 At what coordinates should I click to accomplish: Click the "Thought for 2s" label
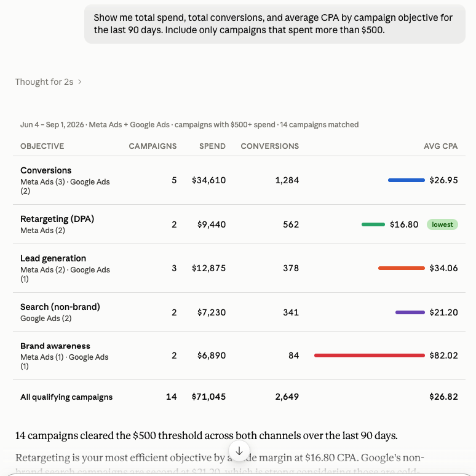(x=44, y=82)
